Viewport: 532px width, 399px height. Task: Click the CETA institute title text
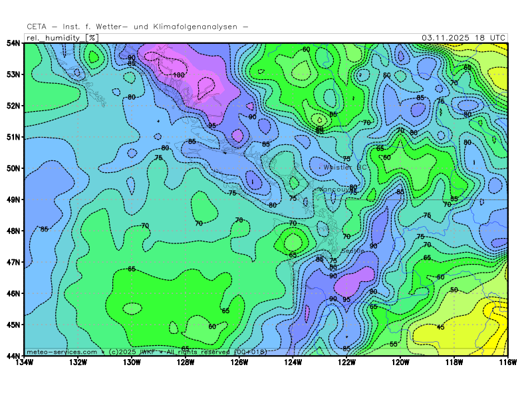138,27
